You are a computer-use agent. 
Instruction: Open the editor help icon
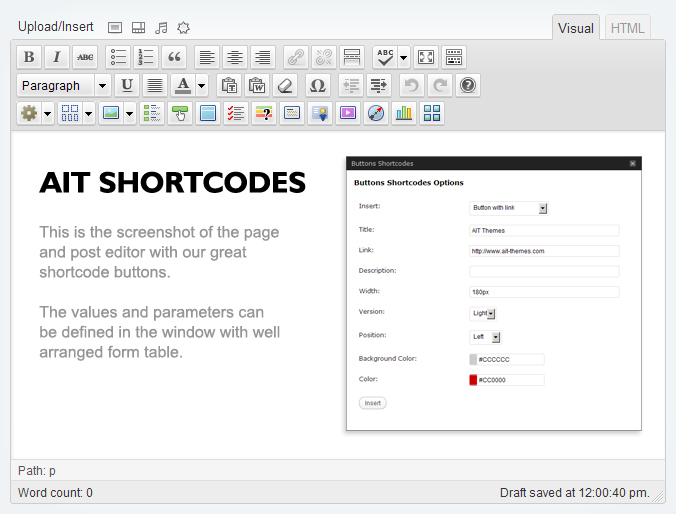(x=468, y=85)
